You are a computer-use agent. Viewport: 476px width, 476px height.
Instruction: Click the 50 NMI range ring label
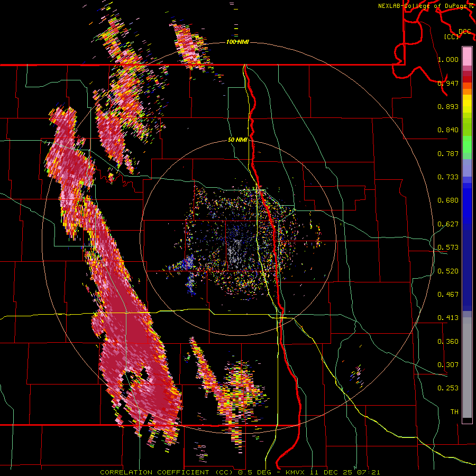pyautogui.click(x=237, y=140)
